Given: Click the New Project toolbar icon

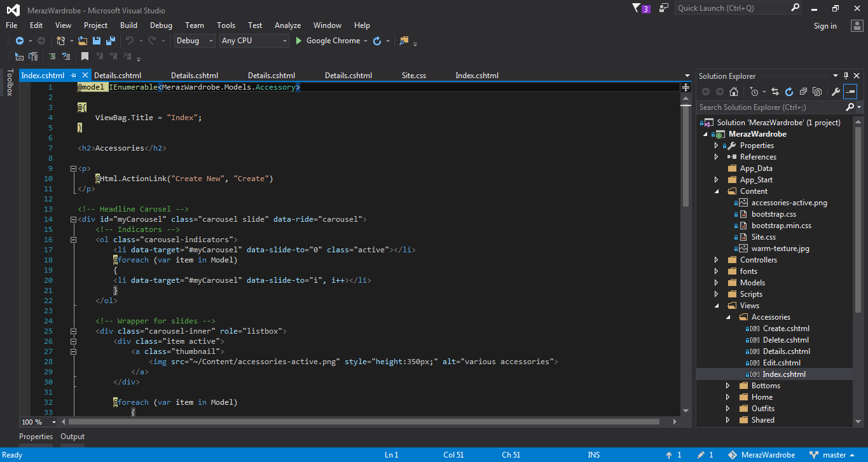Looking at the screenshot, I should click(61, 41).
